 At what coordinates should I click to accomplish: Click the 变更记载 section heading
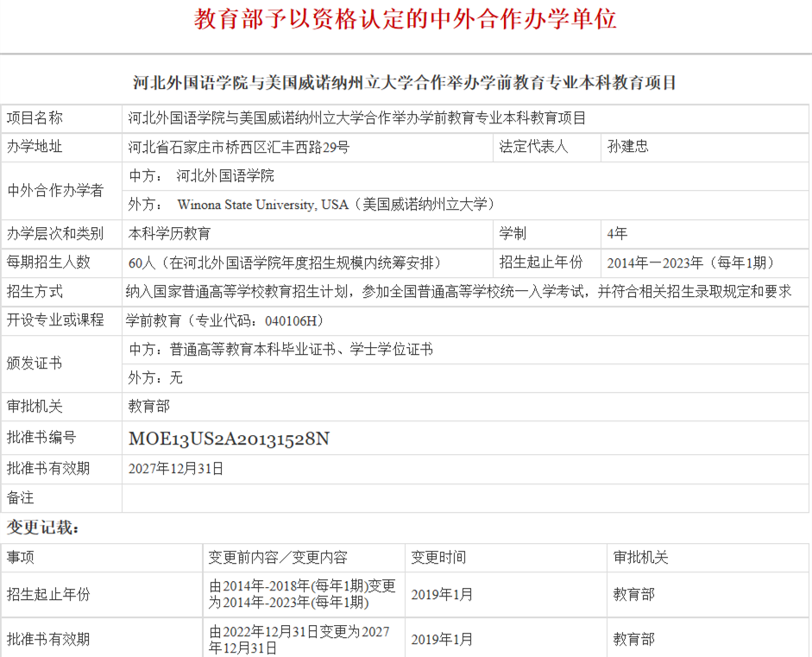[43, 527]
